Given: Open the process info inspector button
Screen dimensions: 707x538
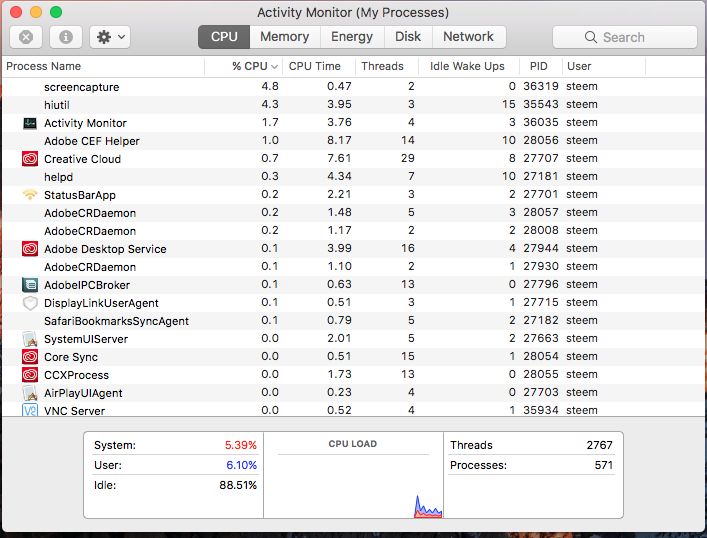Looking at the screenshot, I should click(x=66, y=37).
